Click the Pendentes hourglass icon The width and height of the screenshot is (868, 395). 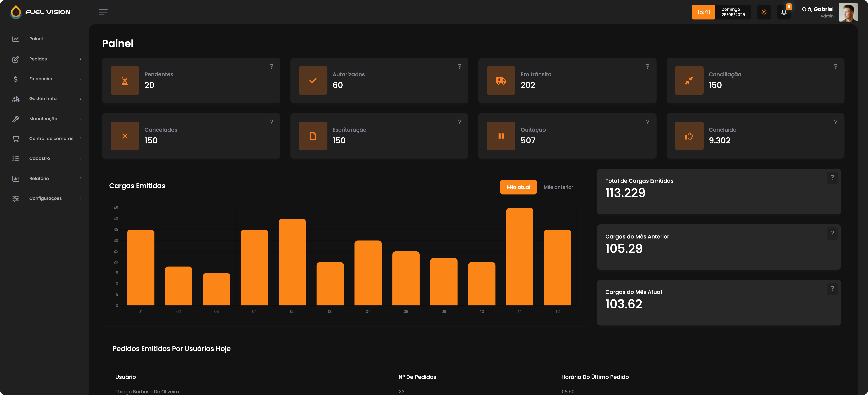125,80
